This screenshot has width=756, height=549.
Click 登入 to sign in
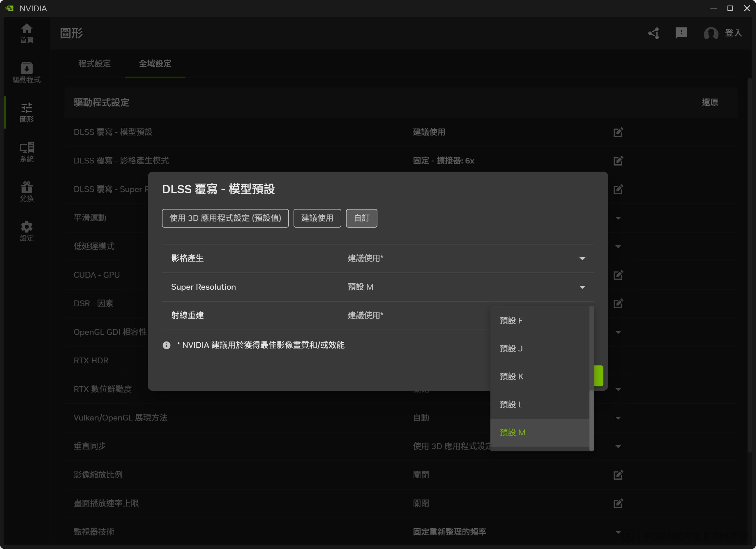(733, 33)
